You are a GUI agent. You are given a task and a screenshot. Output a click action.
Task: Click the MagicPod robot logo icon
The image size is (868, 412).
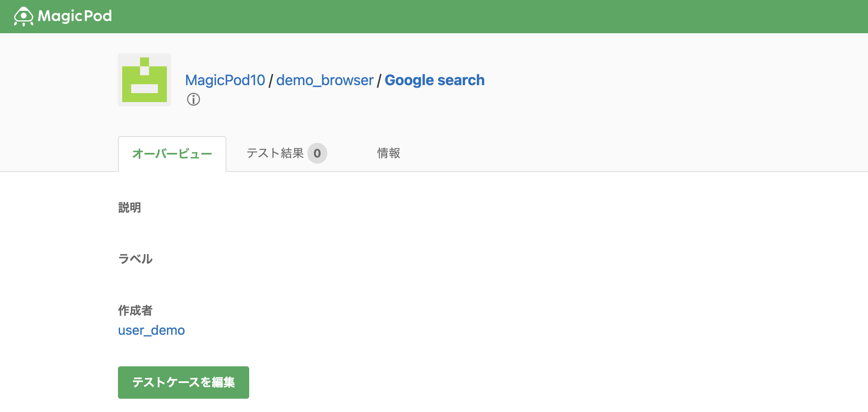[x=23, y=17]
